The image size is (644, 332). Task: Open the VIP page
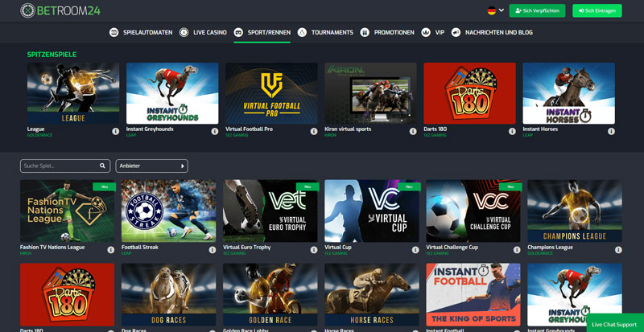click(x=440, y=32)
